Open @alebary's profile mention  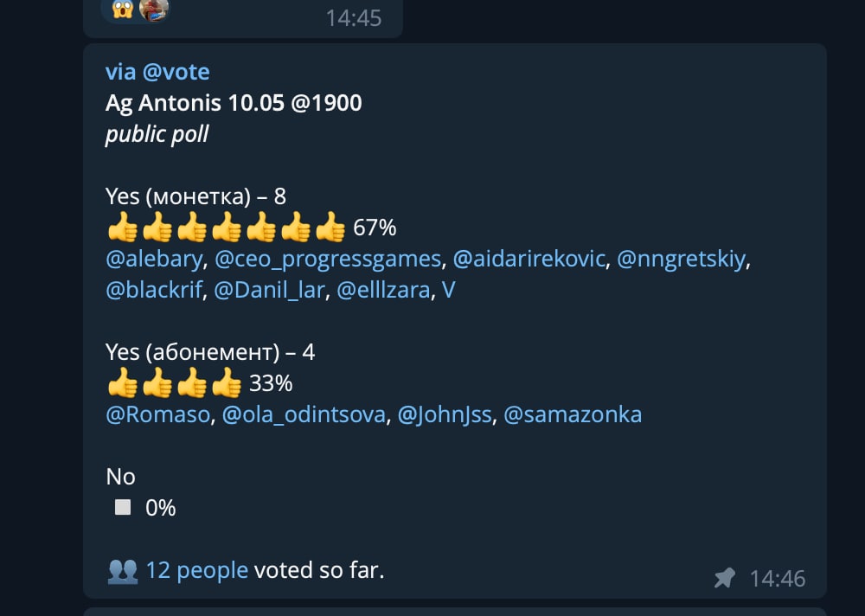[154, 260]
